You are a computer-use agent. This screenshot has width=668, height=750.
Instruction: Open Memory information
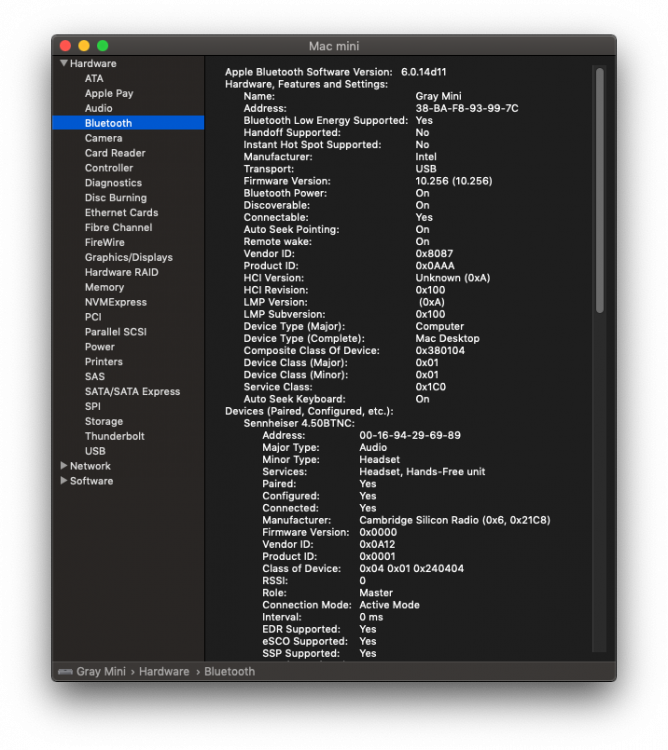coord(104,287)
